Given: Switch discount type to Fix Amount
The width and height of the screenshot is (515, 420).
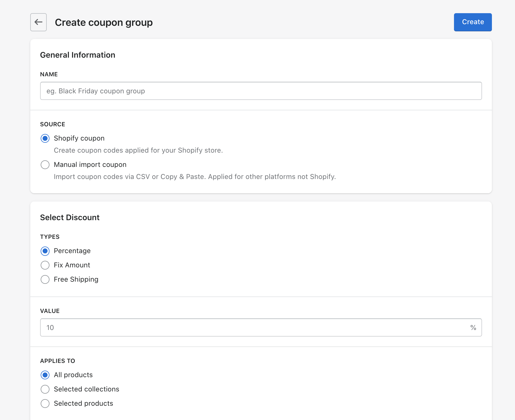Looking at the screenshot, I should click(x=45, y=265).
